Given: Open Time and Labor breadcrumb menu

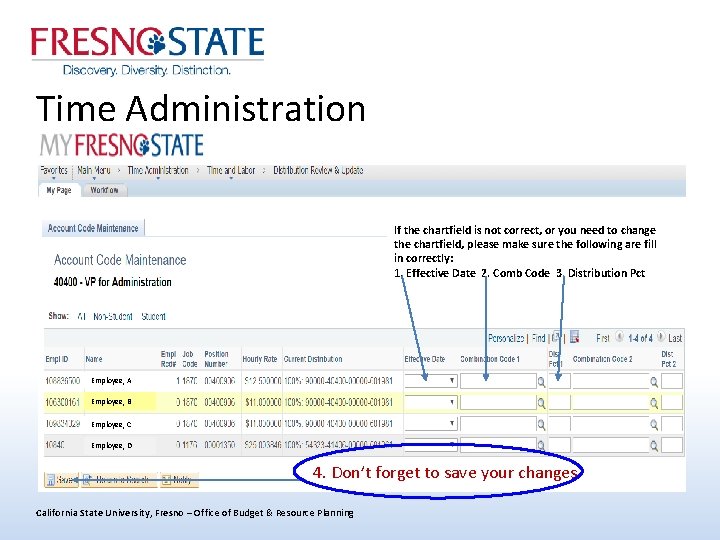Looking at the screenshot, I should click(231, 171).
